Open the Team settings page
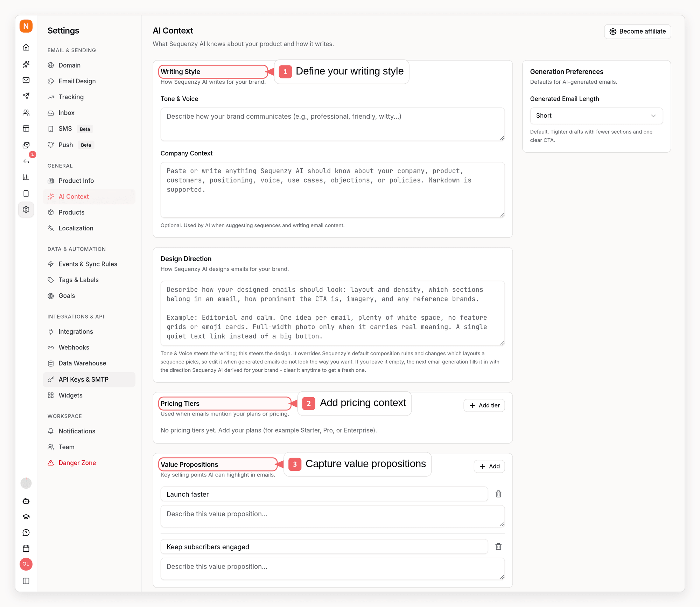 (89, 447)
